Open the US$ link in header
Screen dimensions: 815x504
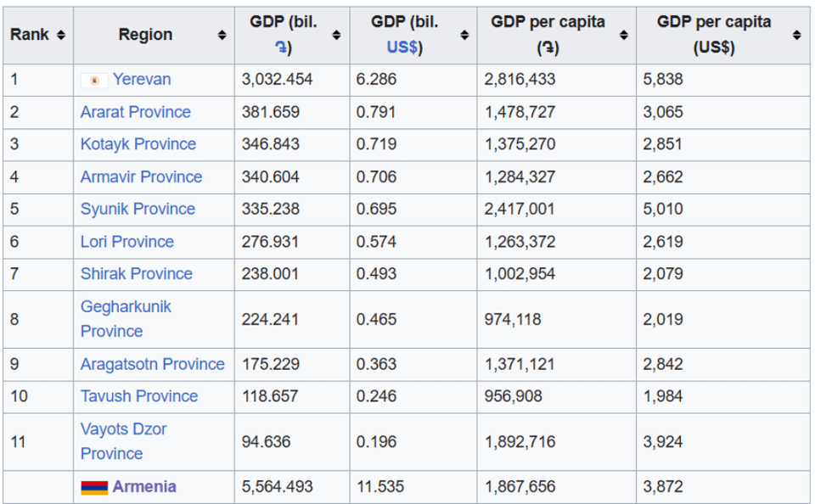coord(402,48)
